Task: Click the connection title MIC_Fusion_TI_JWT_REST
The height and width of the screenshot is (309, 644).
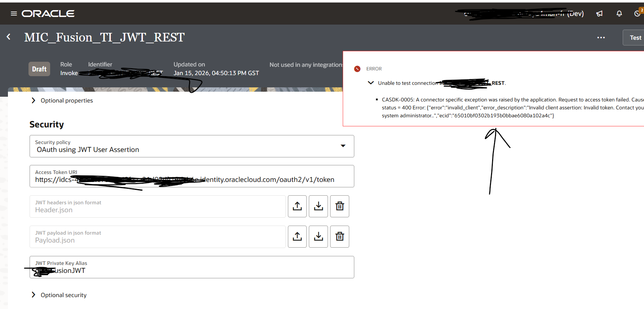Action: click(104, 37)
